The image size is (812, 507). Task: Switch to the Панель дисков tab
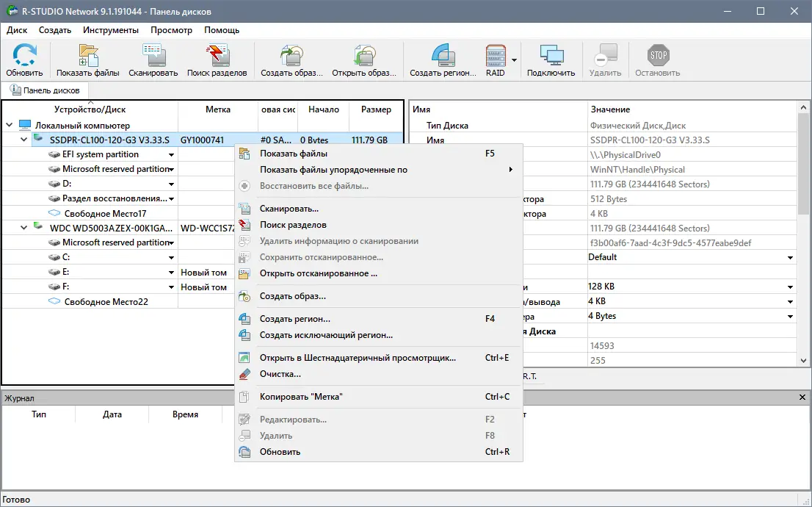click(46, 90)
